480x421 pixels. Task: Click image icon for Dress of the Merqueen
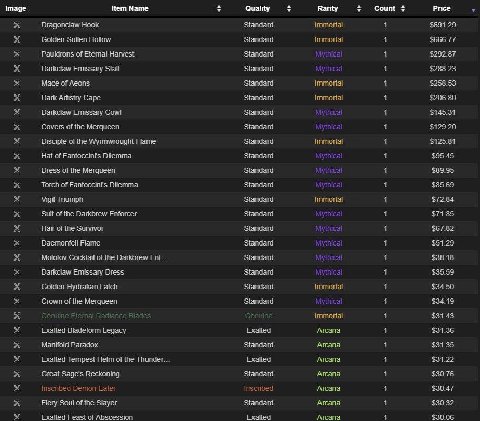point(17,170)
